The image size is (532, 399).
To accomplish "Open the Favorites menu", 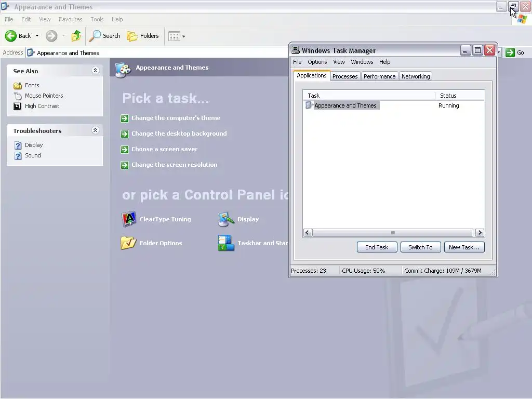I will pos(70,19).
